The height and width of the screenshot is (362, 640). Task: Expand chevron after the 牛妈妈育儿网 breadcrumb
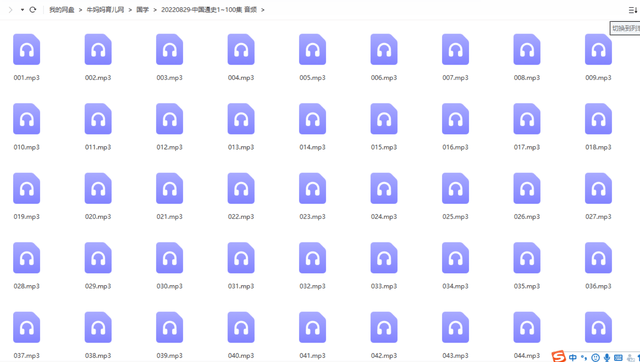coord(130,10)
